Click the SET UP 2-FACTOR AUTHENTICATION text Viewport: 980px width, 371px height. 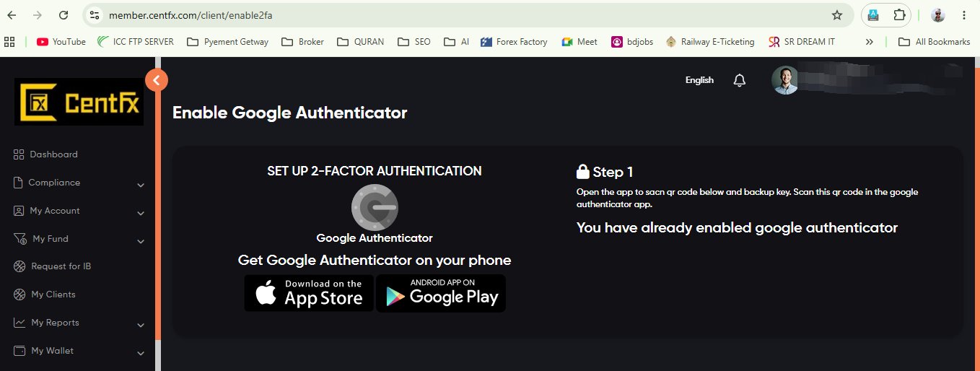point(375,171)
